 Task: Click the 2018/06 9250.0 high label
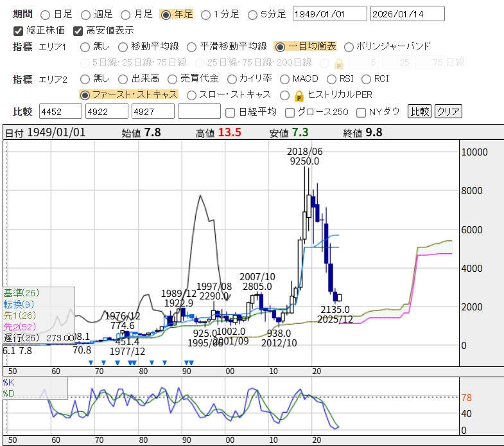pos(305,156)
